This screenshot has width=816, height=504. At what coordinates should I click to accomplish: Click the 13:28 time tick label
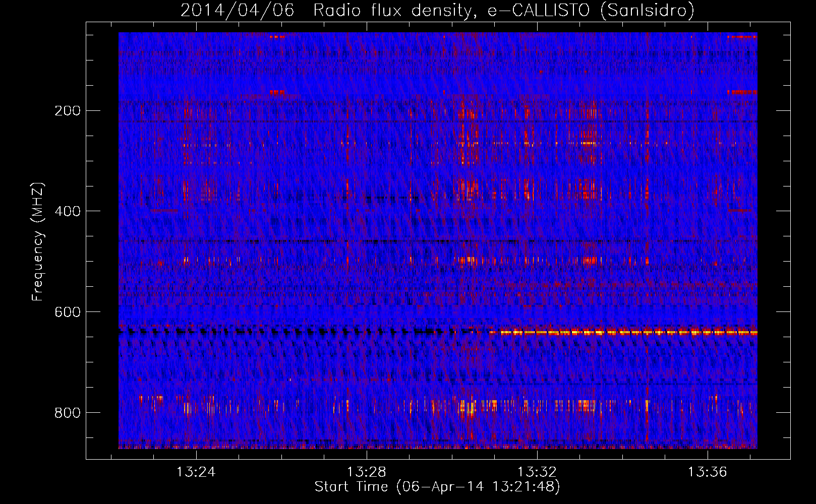(x=367, y=472)
